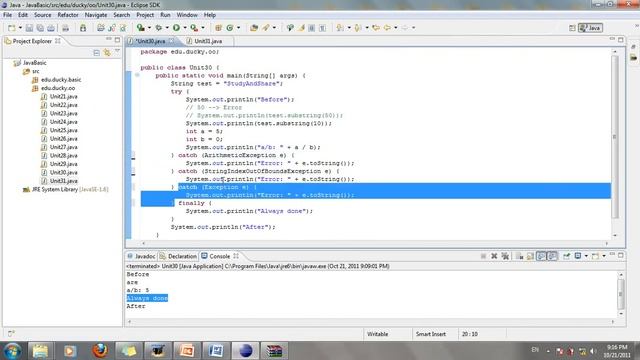Click the Windows Start button
Screen dimensions: 640x360
(x=12, y=351)
